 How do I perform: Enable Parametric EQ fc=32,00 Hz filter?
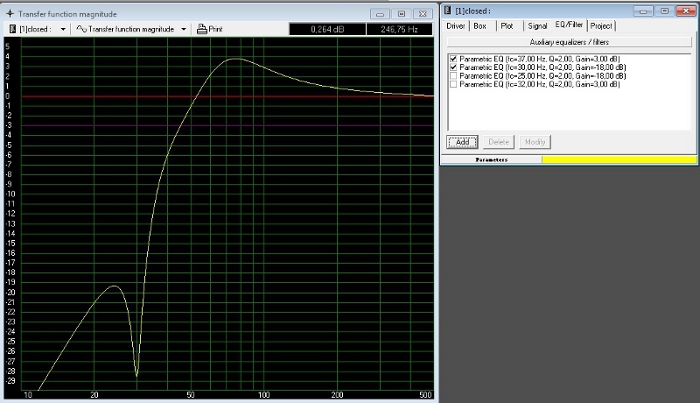455,84
